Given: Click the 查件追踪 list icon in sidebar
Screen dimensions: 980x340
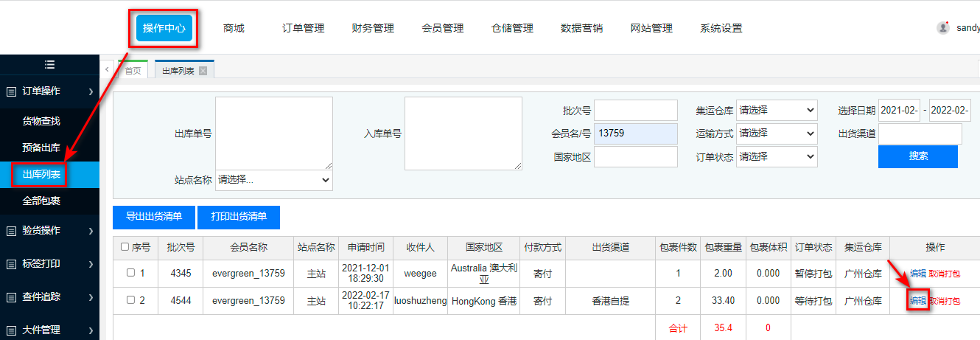Looking at the screenshot, I should coord(11,297).
